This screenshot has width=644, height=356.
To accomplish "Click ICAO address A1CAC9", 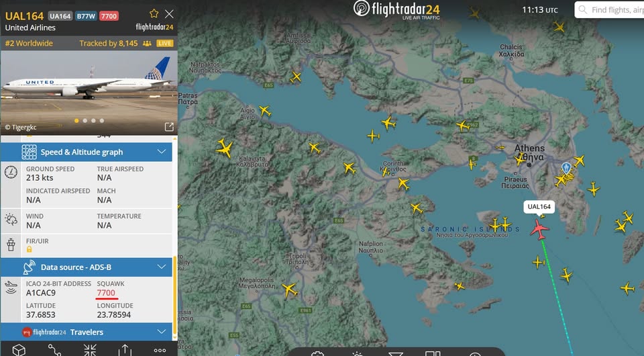I will click(x=41, y=293).
